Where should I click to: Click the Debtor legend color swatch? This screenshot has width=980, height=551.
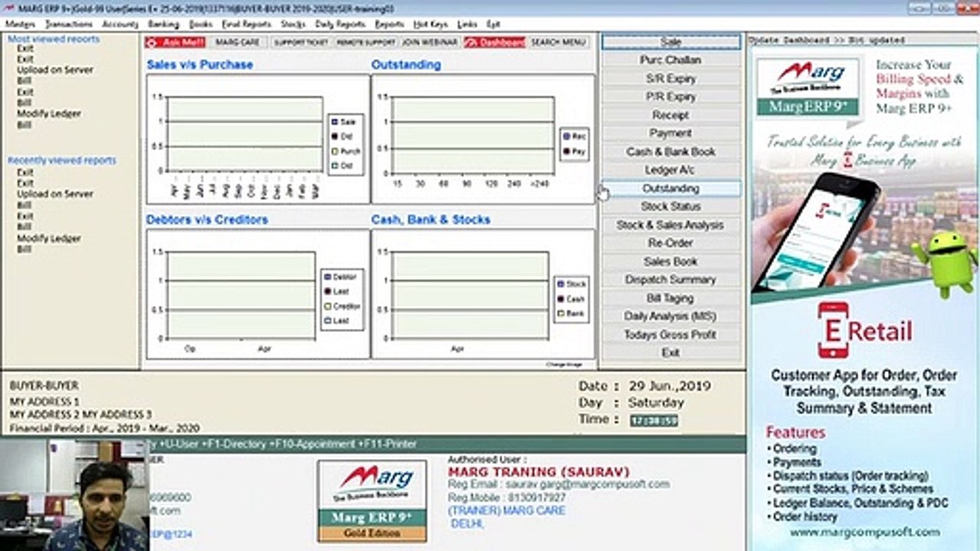pyautogui.click(x=328, y=277)
